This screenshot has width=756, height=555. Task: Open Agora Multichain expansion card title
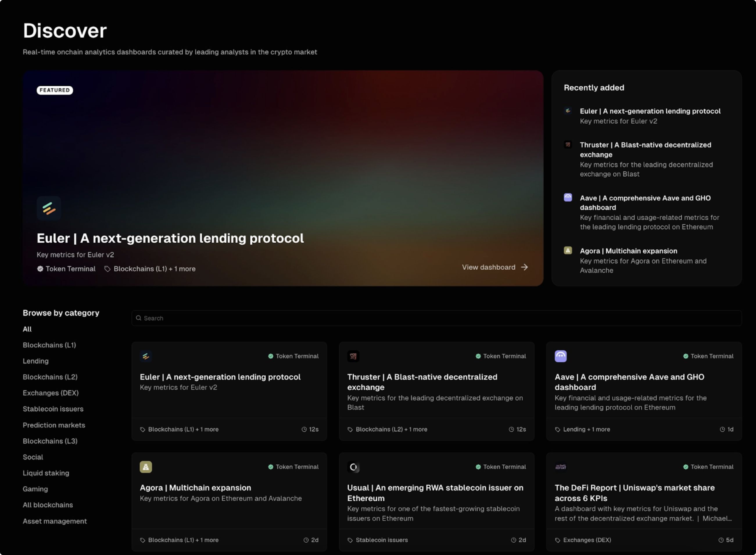click(195, 488)
